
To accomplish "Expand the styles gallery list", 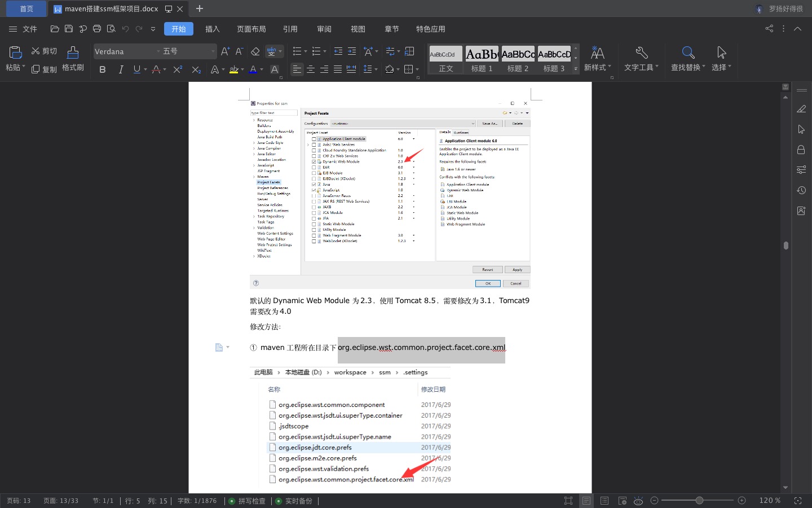I will [x=576, y=69].
